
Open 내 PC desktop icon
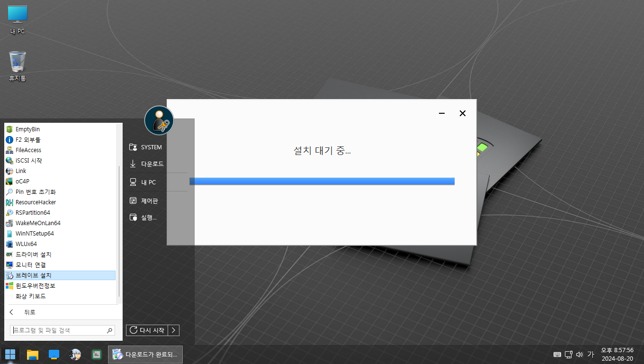[18, 20]
